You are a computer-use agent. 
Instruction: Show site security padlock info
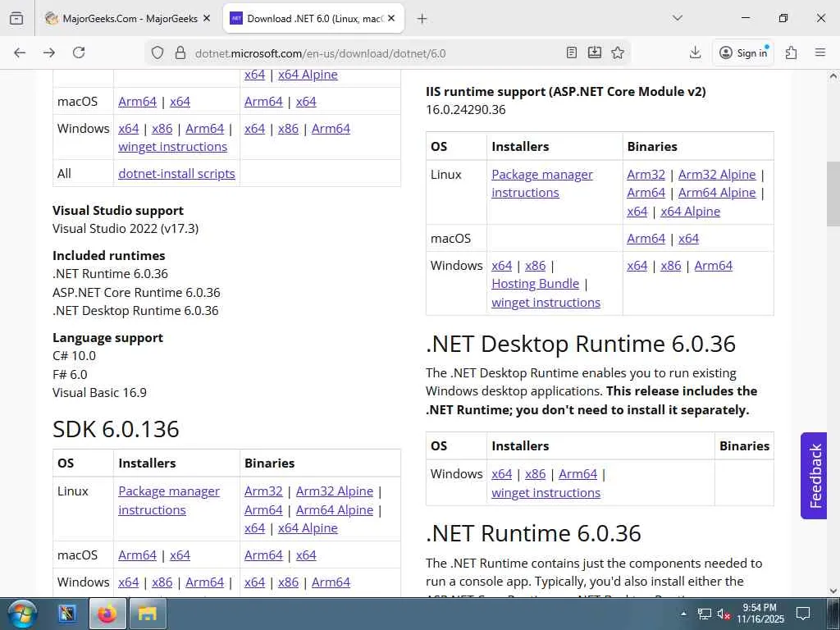pyautogui.click(x=180, y=52)
